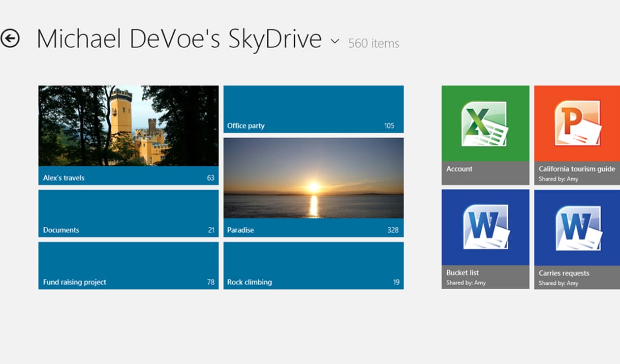620x364 pixels.
Task: Open the Documents folder tile
Action: pos(128,213)
